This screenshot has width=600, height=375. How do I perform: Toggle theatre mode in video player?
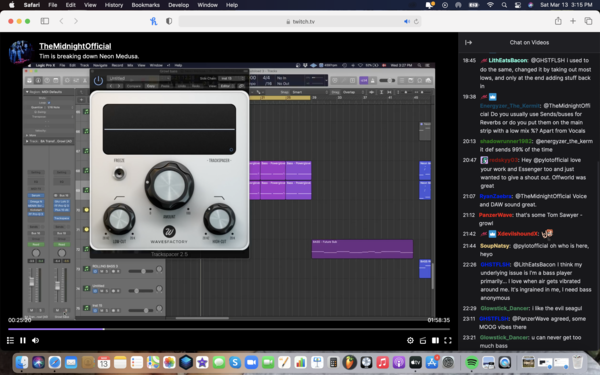435,340
